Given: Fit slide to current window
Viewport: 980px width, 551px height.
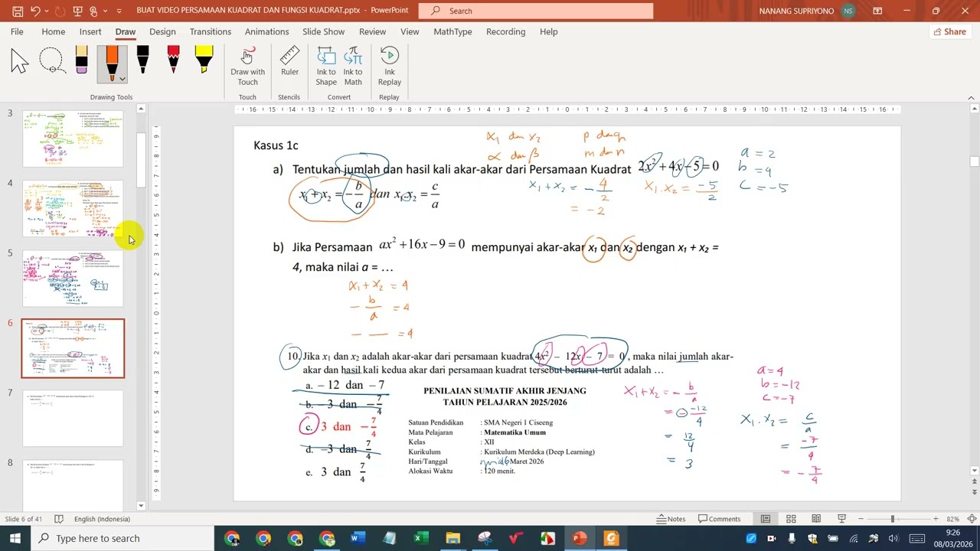Looking at the screenshot, I should point(972,519).
